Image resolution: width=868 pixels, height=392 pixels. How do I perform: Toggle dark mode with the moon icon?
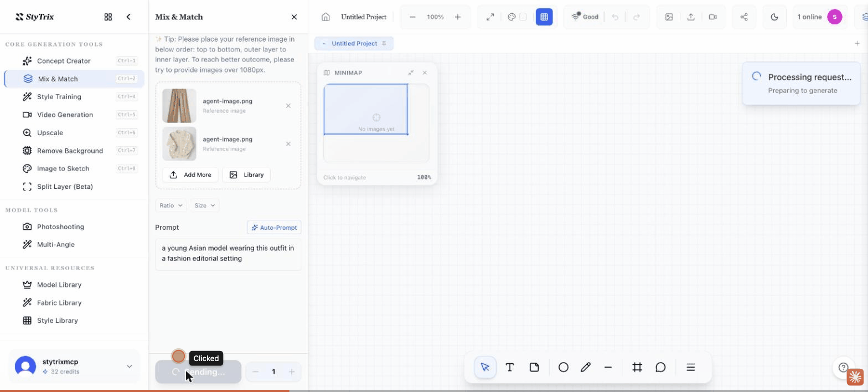coord(774,17)
